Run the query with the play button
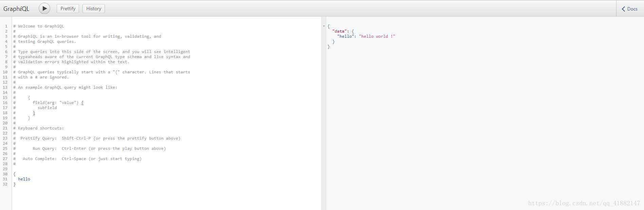This screenshot has height=210, width=644. [44, 8]
